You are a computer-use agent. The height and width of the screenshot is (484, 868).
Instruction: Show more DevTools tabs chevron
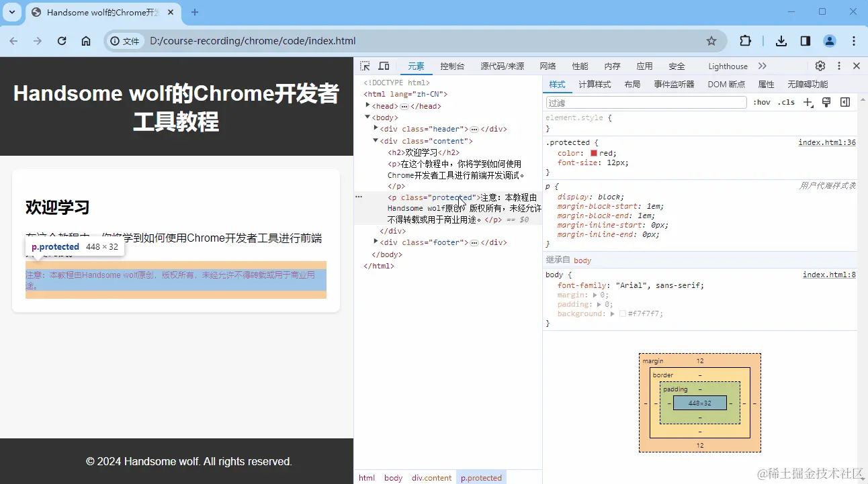click(x=762, y=66)
